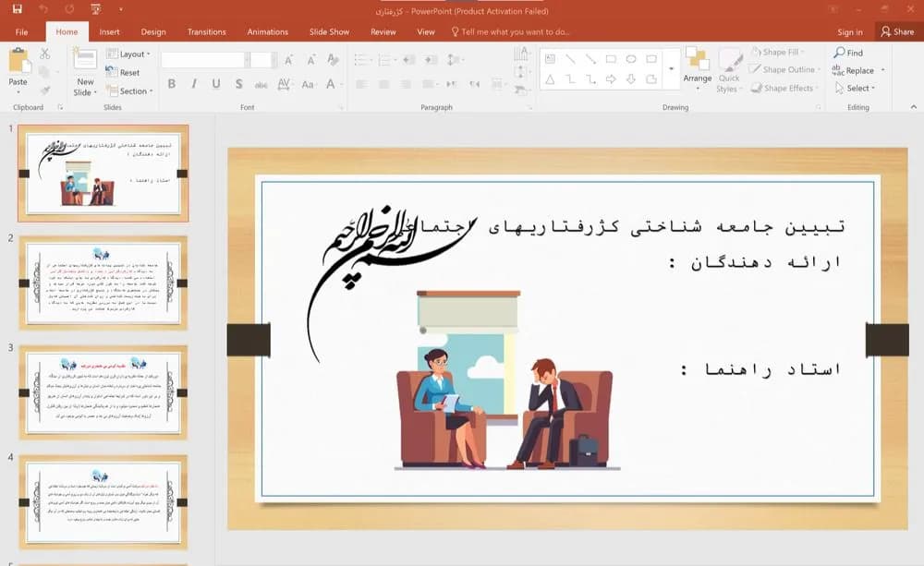Viewport: 924px width, 566px height.
Task: Toggle Bold formatting
Action: (x=172, y=84)
